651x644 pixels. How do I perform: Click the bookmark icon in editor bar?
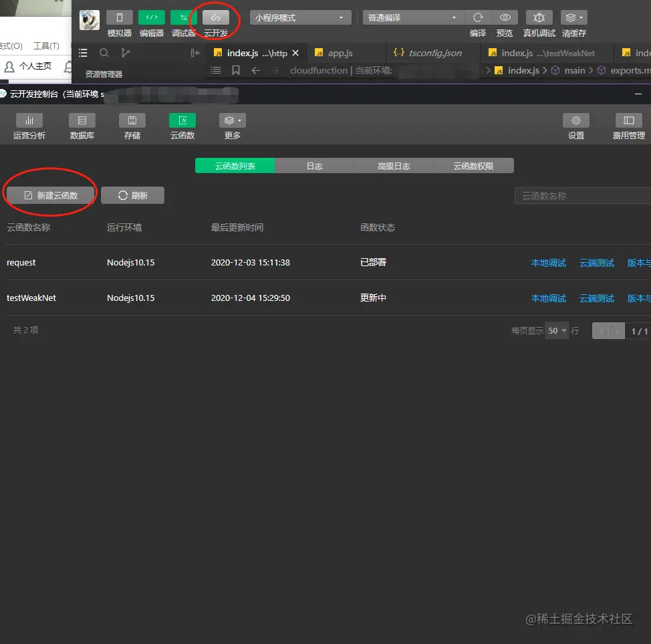pyautogui.click(x=236, y=70)
